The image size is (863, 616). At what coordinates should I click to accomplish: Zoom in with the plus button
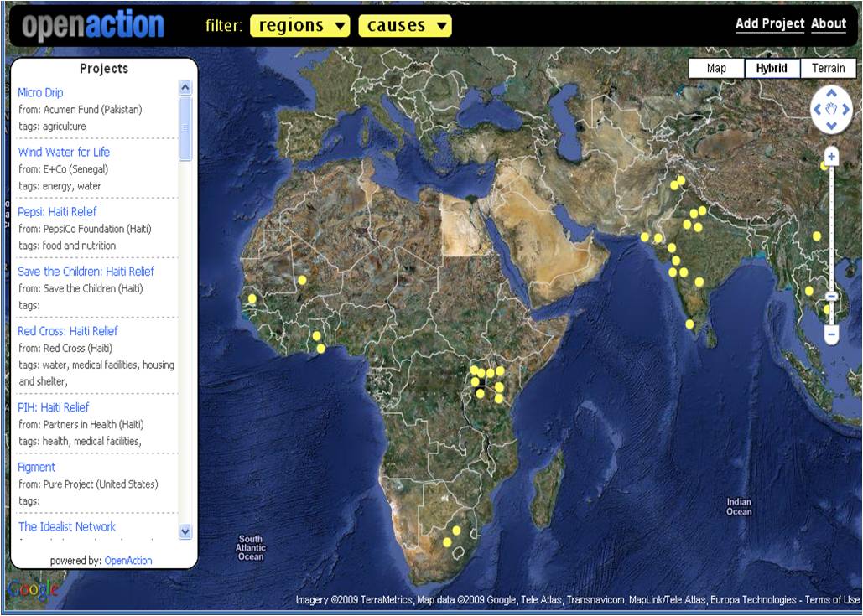831,156
